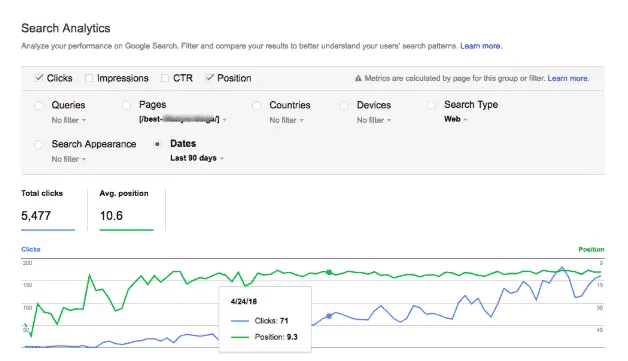This screenshot has width=628, height=361.
Task: Open the Last 90 days date dropdown
Action: pos(197,158)
